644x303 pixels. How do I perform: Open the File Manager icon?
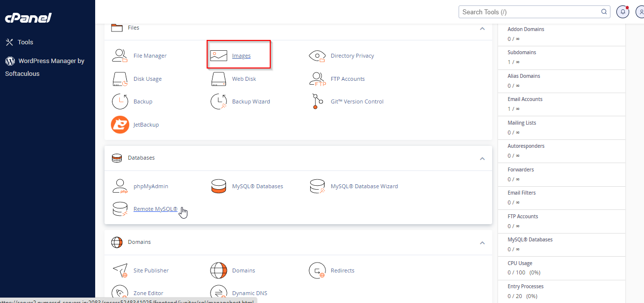[x=120, y=56]
